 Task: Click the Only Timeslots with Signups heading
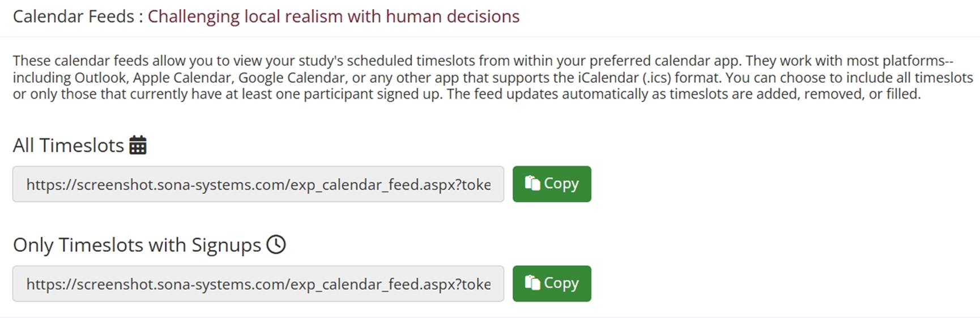[x=137, y=245]
